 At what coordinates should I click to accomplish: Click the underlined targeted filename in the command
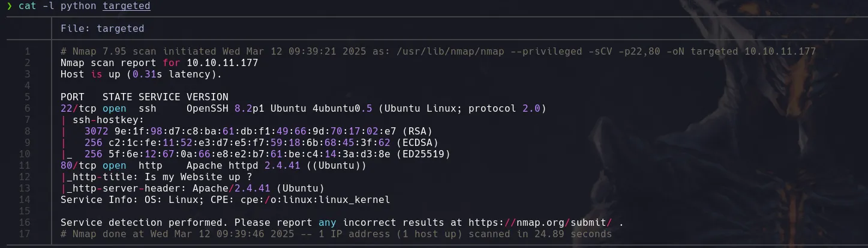[x=126, y=6]
